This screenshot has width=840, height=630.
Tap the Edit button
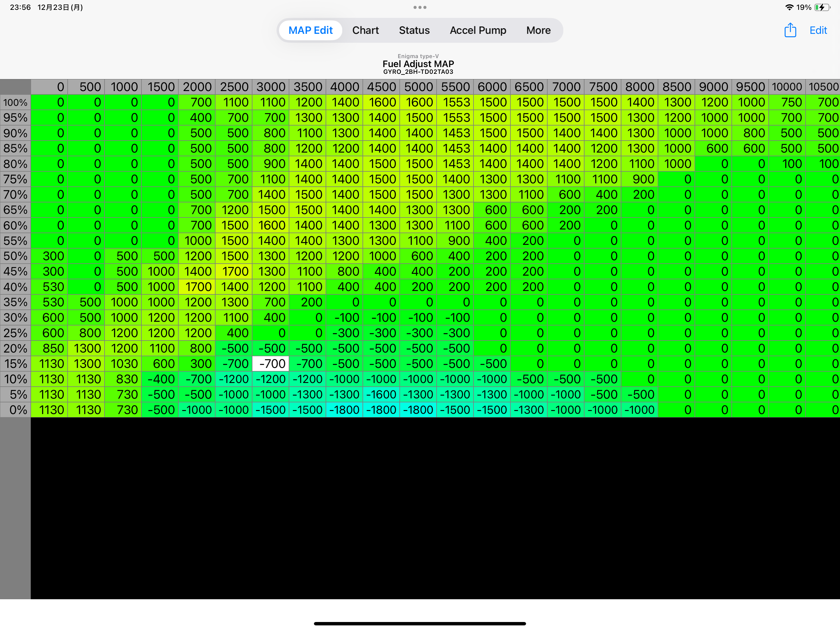click(818, 30)
